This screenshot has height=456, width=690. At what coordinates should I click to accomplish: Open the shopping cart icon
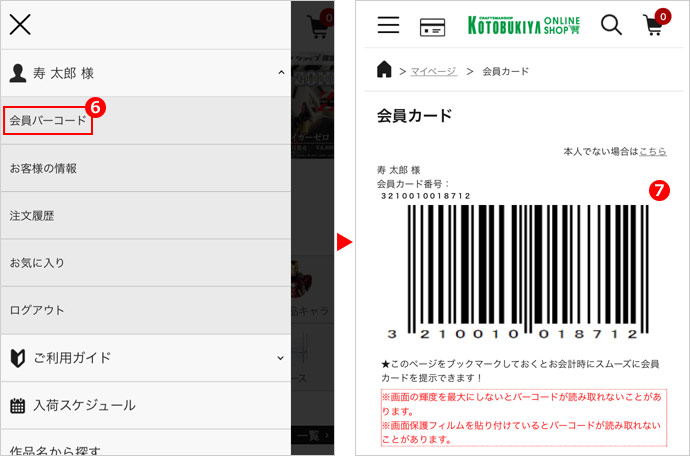[x=654, y=25]
